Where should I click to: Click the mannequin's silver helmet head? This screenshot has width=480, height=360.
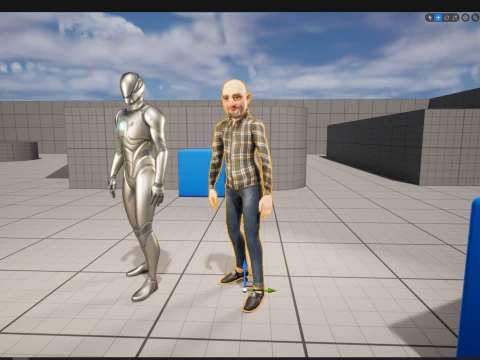[132, 87]
